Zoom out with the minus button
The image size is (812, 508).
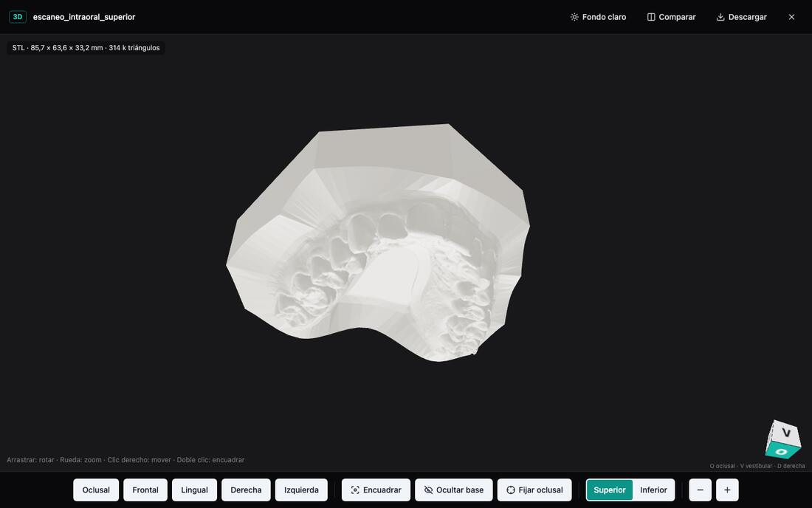click(700, 490)
